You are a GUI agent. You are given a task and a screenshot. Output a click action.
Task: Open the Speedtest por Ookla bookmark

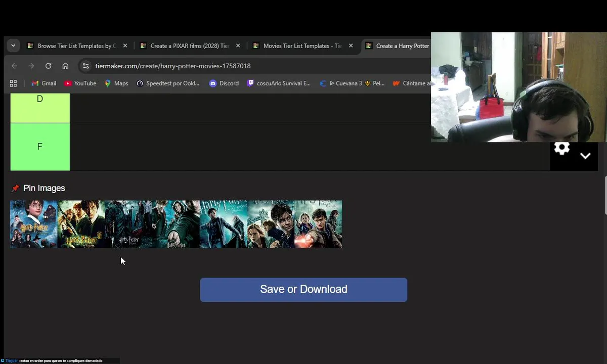coord(168,83)
